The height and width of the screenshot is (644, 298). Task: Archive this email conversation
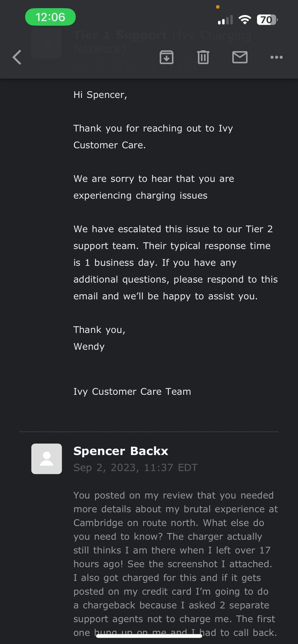click(166, 57)
